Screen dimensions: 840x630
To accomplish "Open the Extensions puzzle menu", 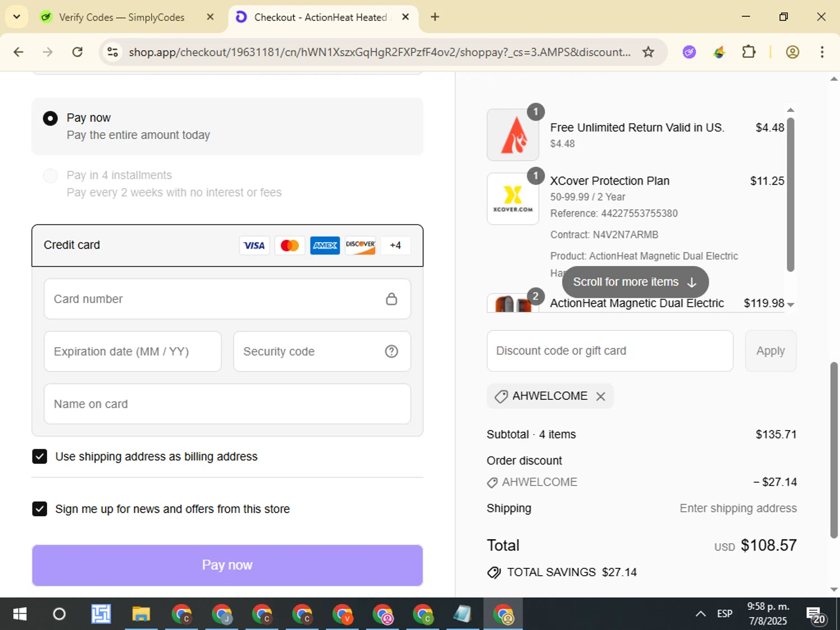I will point(749,52).
